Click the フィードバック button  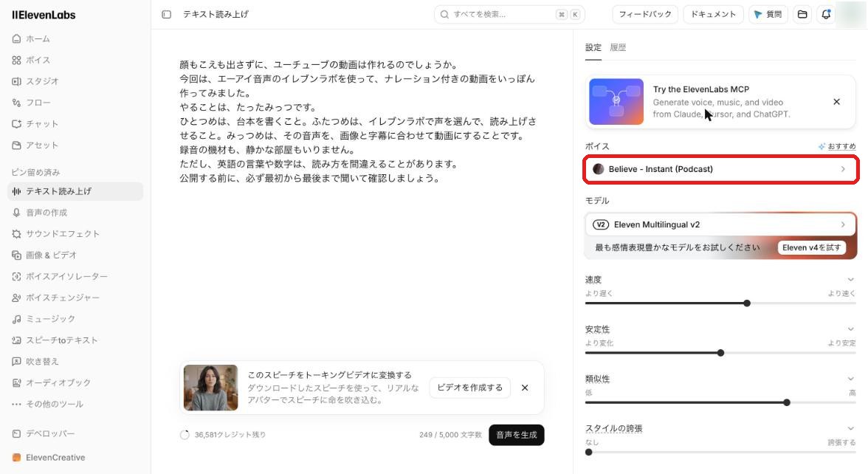tap(645, 15)
